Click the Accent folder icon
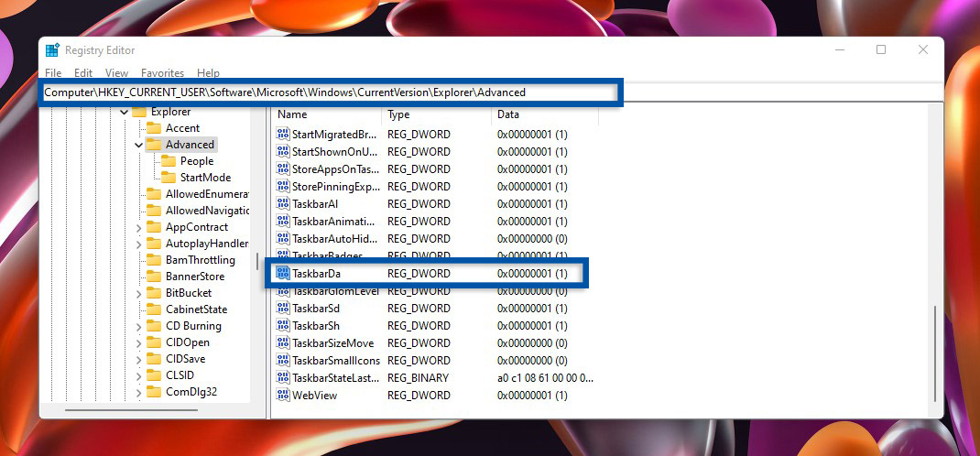This screenshot has width=980, height=456. (154, 128)
